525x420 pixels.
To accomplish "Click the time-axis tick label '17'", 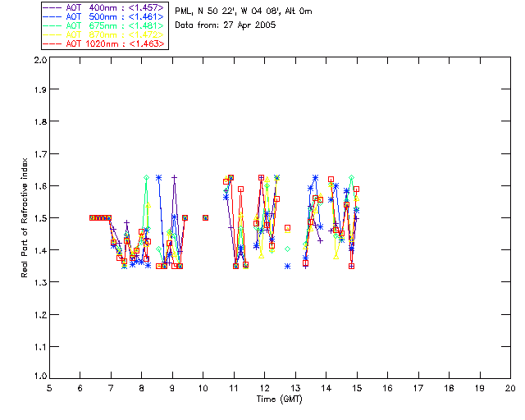I will (x=418, y=388).
